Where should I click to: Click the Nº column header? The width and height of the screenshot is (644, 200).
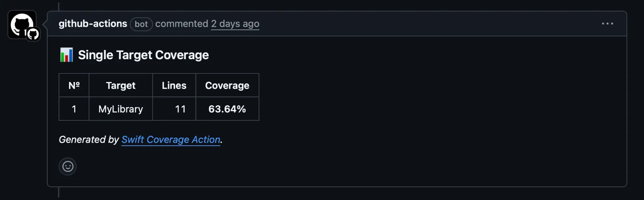[74, 85]
